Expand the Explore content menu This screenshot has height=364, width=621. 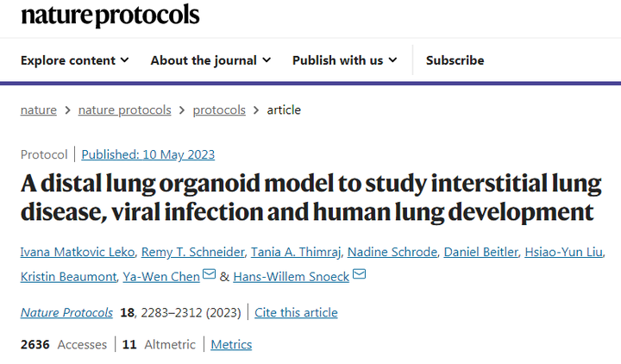[75, 60]
